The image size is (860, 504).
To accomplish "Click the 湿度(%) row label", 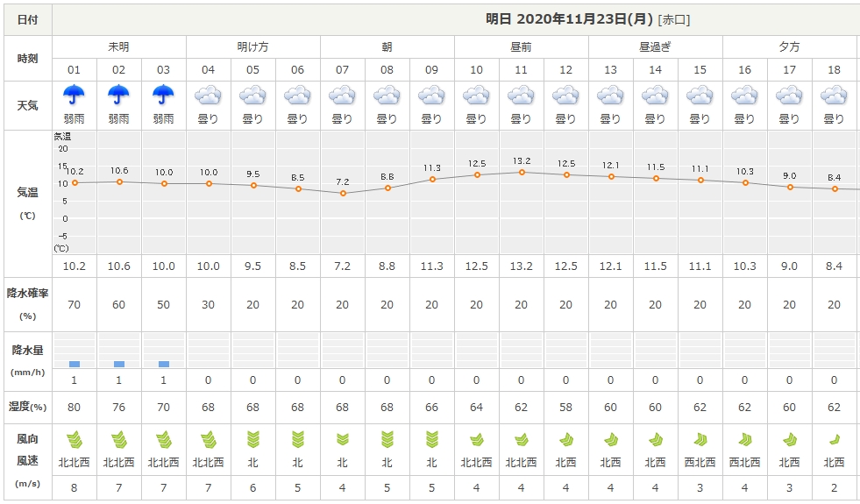I will click(x=27, y=407).
